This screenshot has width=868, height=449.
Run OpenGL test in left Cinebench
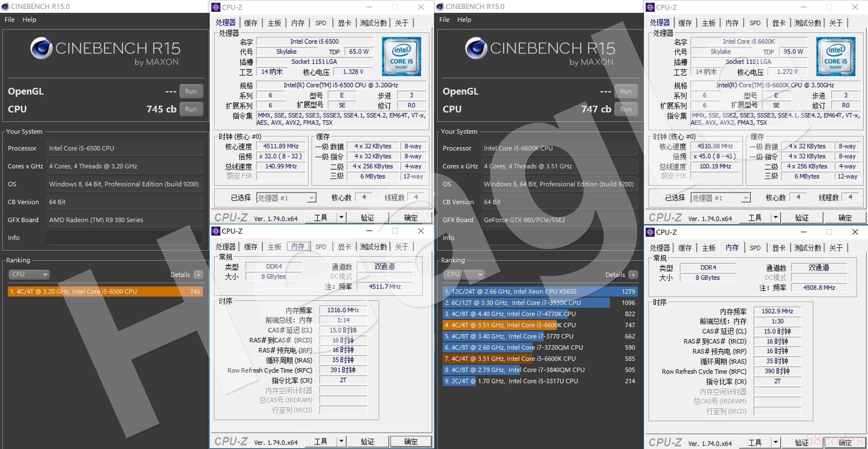pyautogui.click(x=191, y=91)
